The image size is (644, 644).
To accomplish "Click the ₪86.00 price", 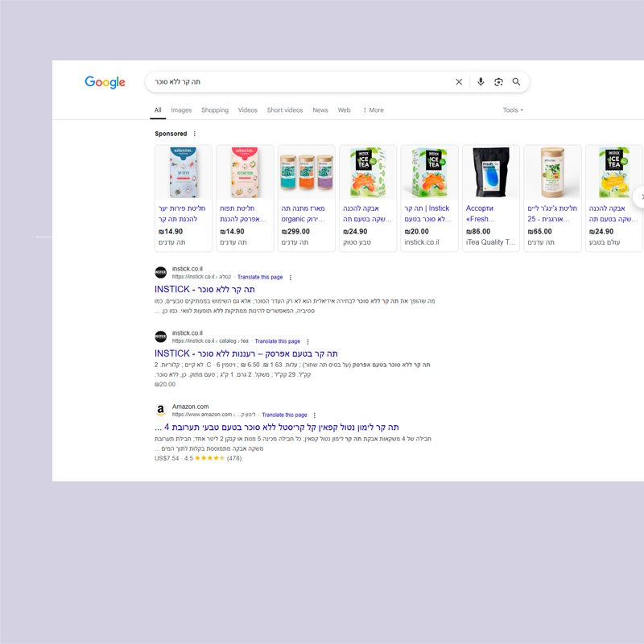I will 478,232.
